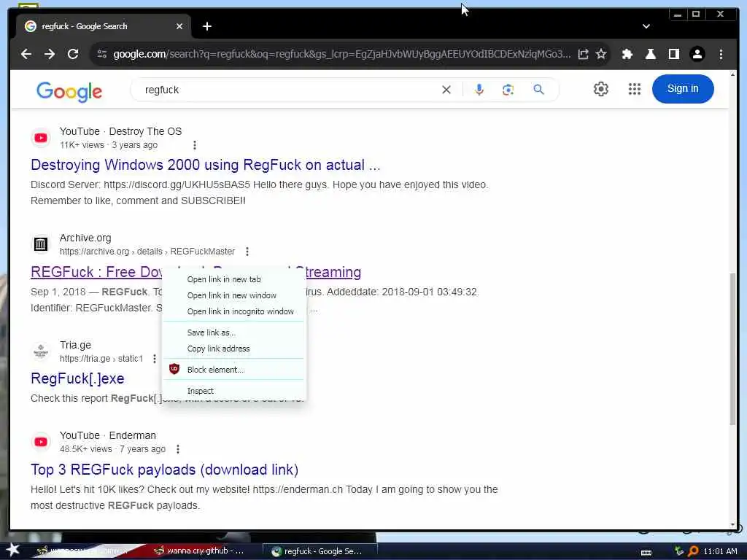Image resolution: width=747 pixels, height=560 pixels.
Task: Switch to wanna cry github taskbar window
Action: click(x=200, y=551)
